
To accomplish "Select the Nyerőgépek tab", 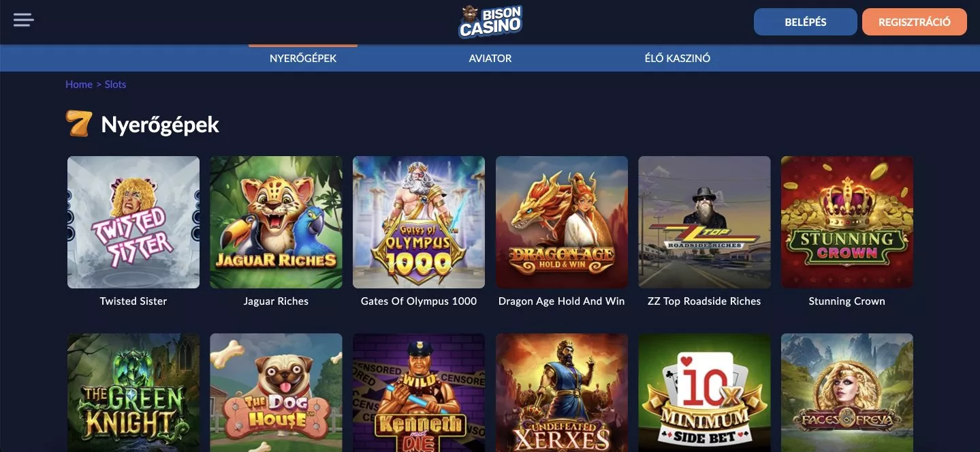I will point(303,59).
